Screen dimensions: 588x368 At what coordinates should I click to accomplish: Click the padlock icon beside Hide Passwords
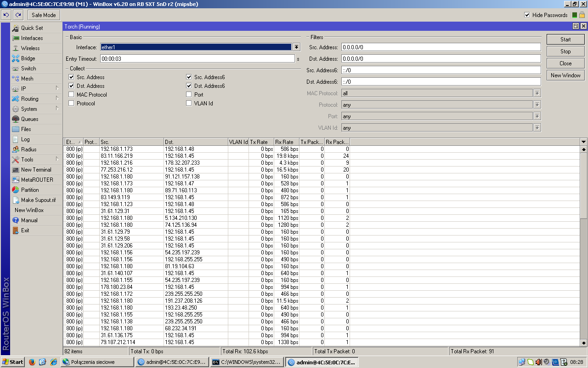582,15
